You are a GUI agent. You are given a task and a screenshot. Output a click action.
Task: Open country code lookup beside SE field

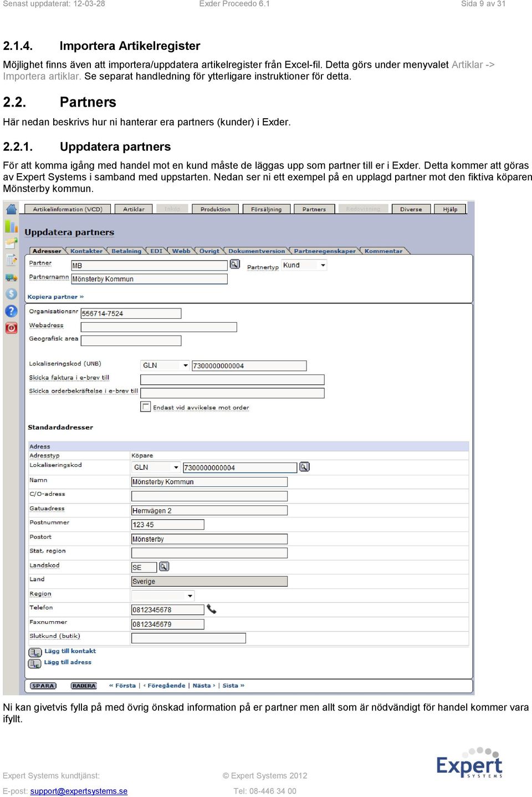(164, 566)
